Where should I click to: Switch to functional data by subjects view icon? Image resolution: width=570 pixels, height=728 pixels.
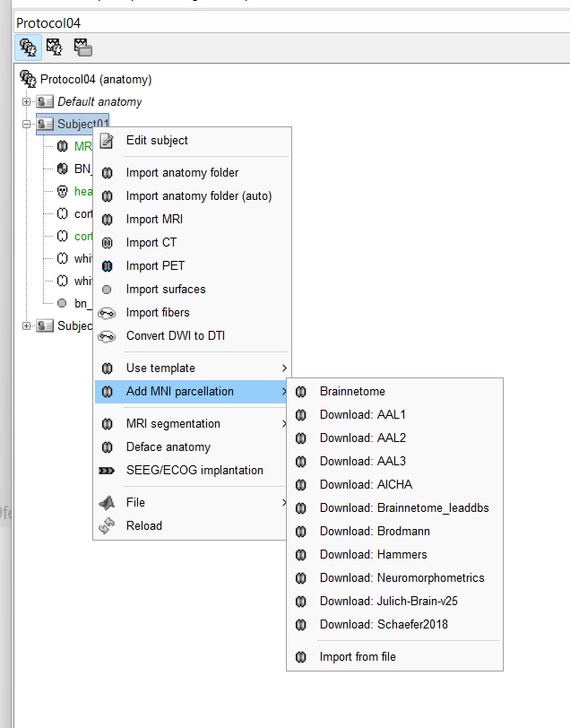pyautogui.click(x=55, y=48)
